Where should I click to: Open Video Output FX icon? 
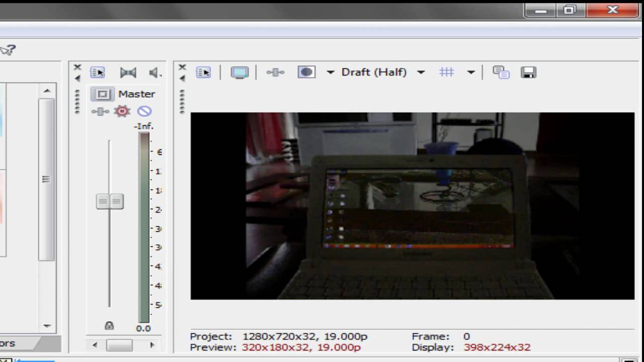275,72
